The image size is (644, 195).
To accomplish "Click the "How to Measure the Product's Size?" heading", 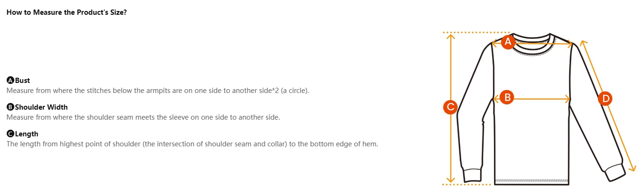I will point(67,12).
